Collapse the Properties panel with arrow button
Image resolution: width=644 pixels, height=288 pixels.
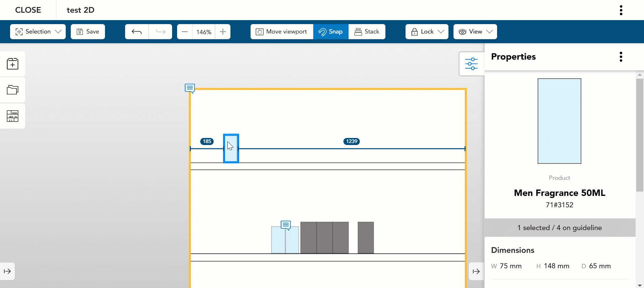coord(476,271)
